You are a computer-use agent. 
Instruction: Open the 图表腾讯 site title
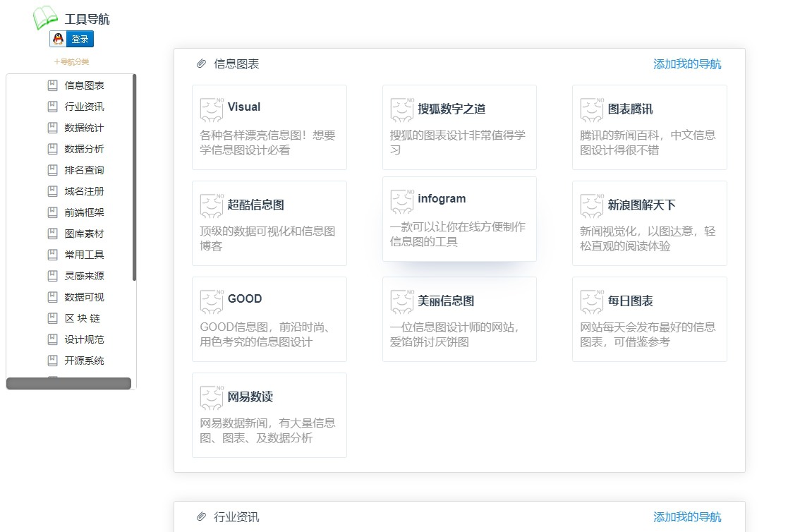click(630, 109)
